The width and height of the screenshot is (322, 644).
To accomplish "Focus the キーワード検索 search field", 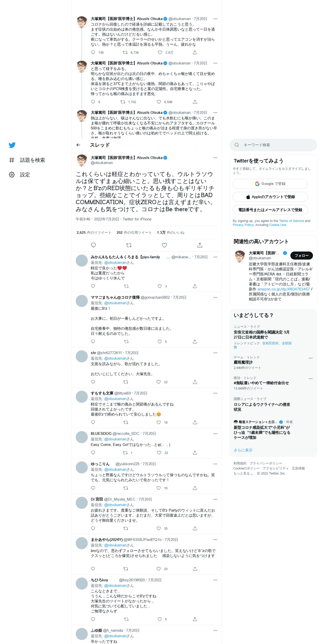I will pyautogui.click(x=273, y=145).
